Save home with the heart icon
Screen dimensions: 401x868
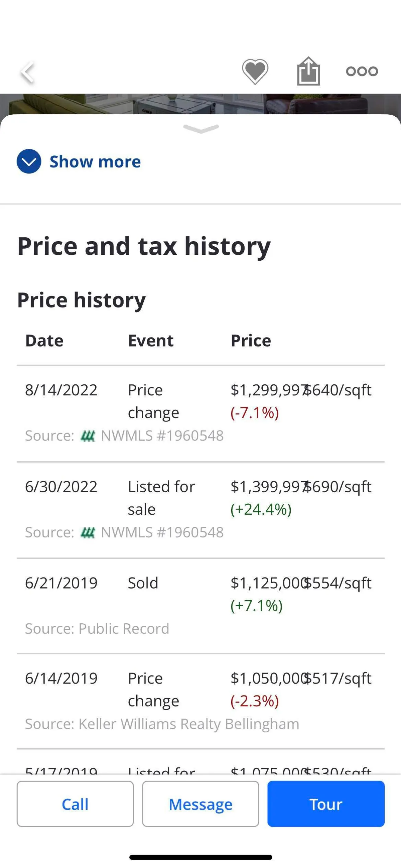coord(255,72)
